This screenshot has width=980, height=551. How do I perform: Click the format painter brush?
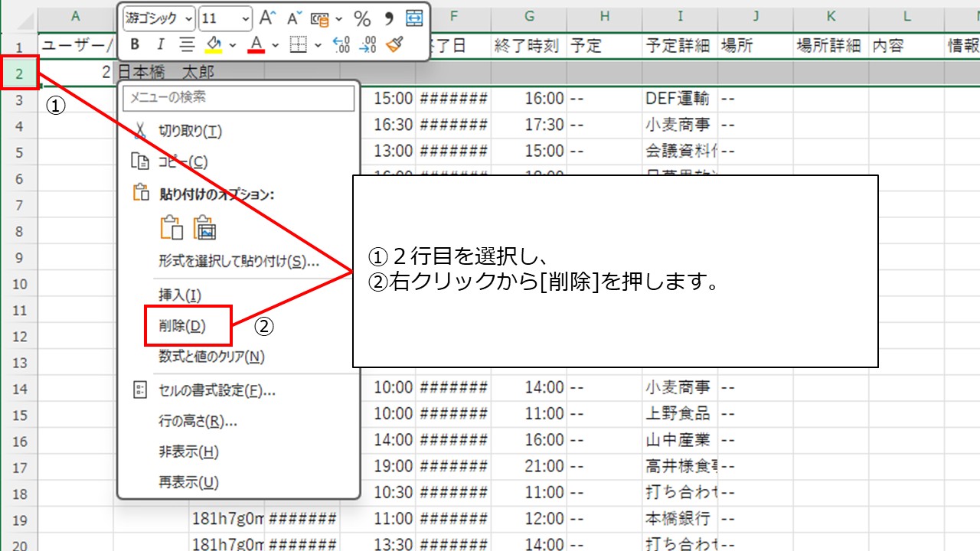tap(394, 45)
